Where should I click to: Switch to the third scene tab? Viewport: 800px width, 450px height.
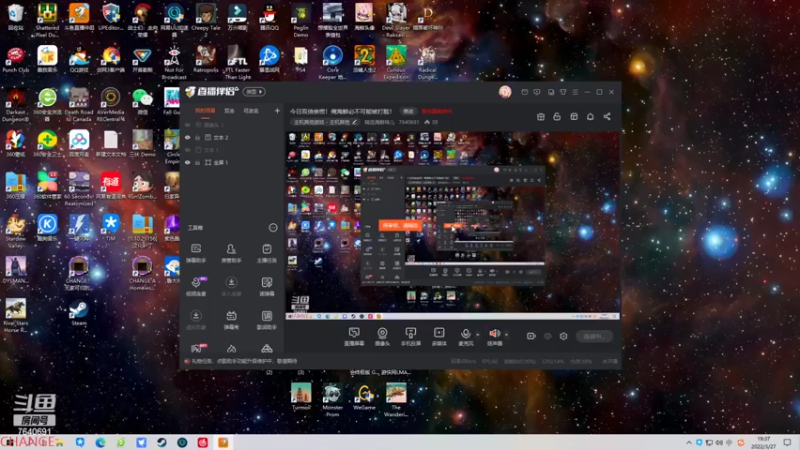[251, 111]
